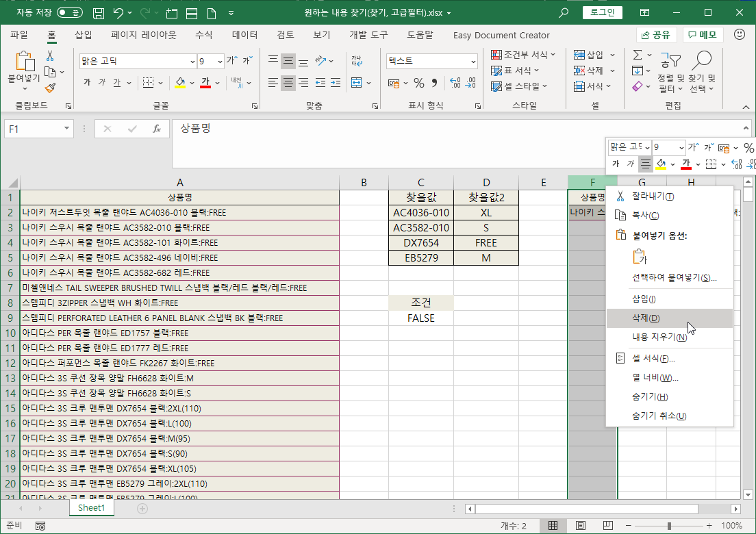The height and width of the screenshot is (534, 756).
Task: Add a new sheet with plus button
Action: (142, 509)
